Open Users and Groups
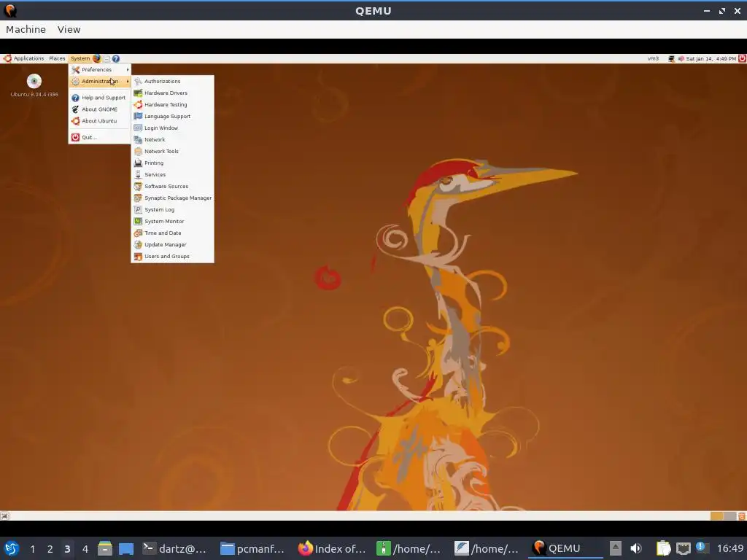This screenshot has width=747, height=560. pos(172,256)
